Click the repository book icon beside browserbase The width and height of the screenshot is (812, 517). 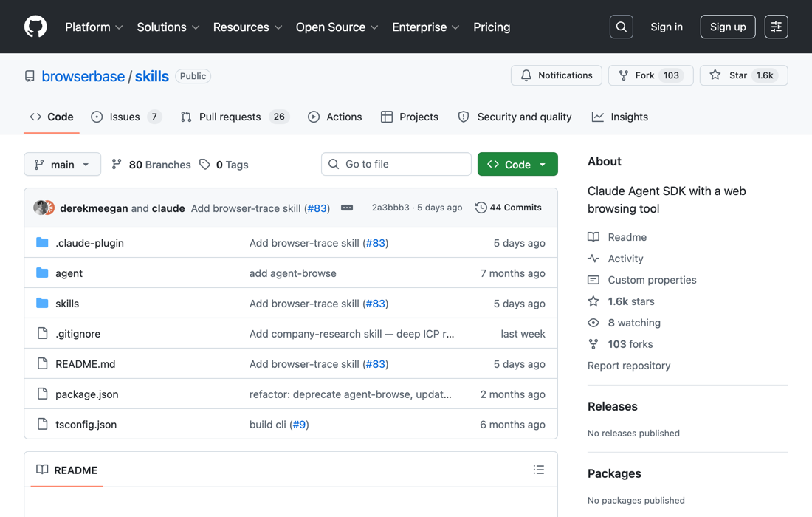30,76
